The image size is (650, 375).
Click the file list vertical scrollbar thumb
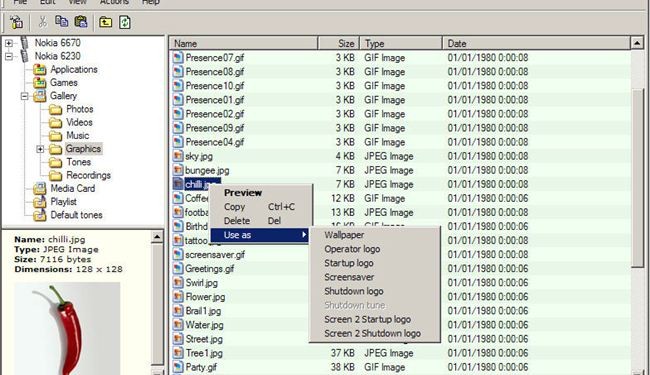[x=638, y=178]
